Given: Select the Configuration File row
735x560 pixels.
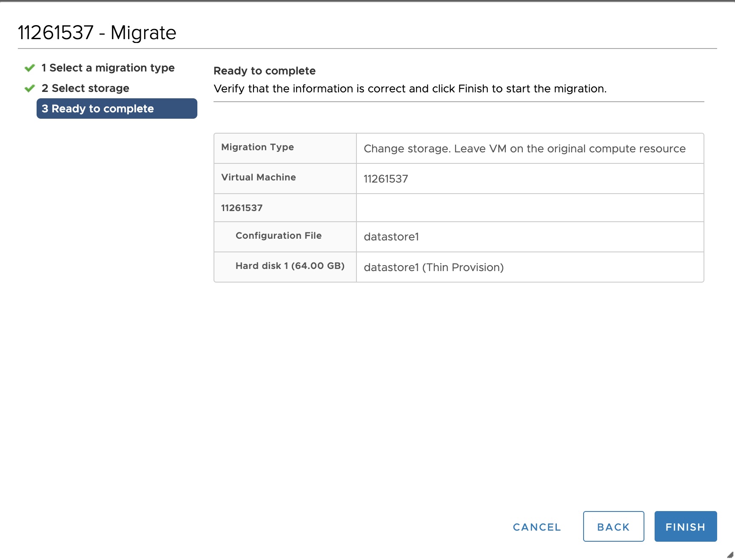Looking at the screenshot, I should 279,236.
